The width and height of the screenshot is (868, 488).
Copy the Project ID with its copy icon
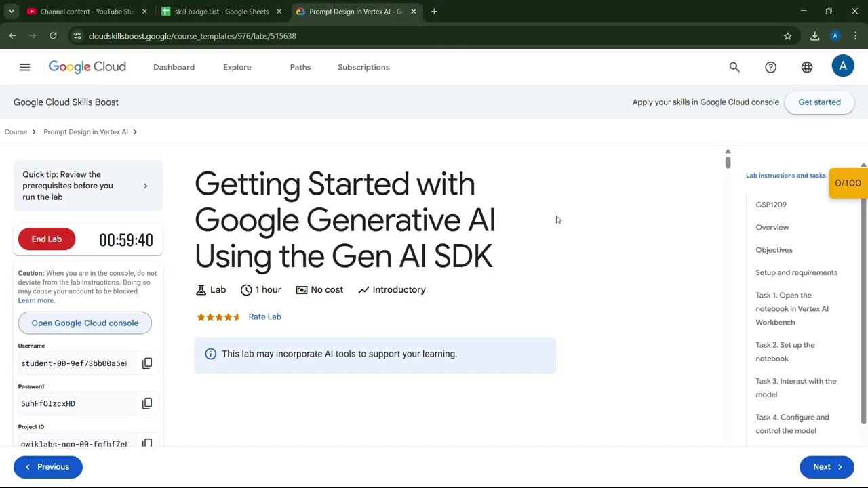[x=147, y=442]
